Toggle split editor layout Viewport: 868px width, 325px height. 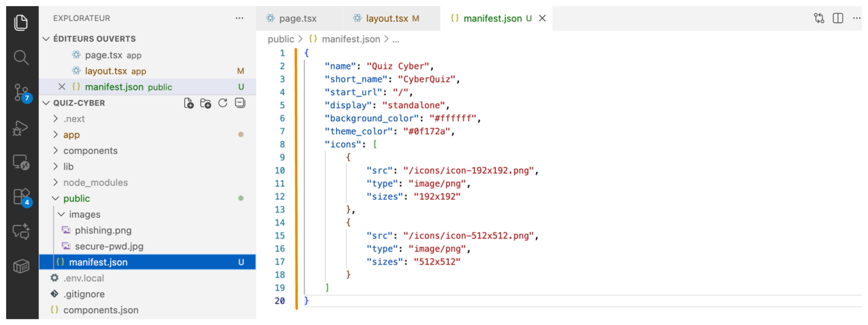pos(837,18)
